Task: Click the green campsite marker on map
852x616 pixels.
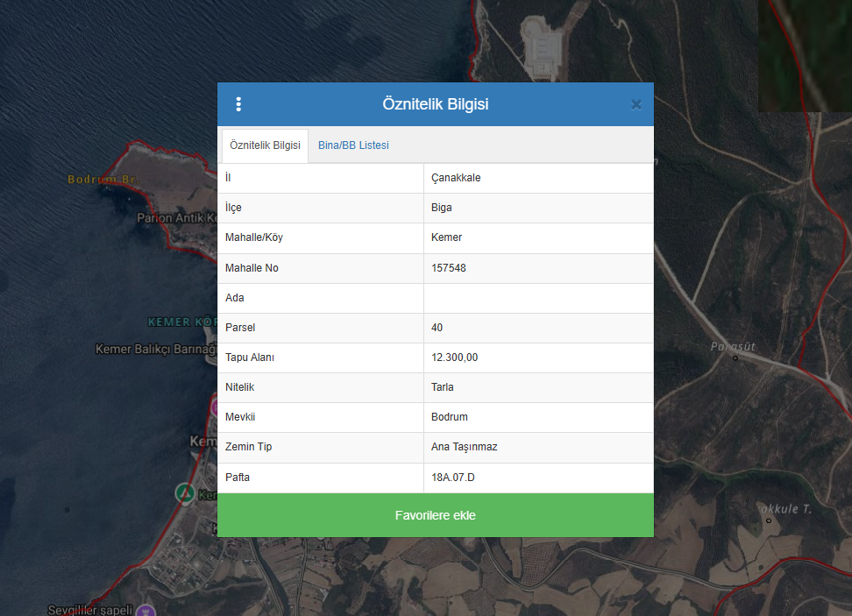Action: (184, 492)
